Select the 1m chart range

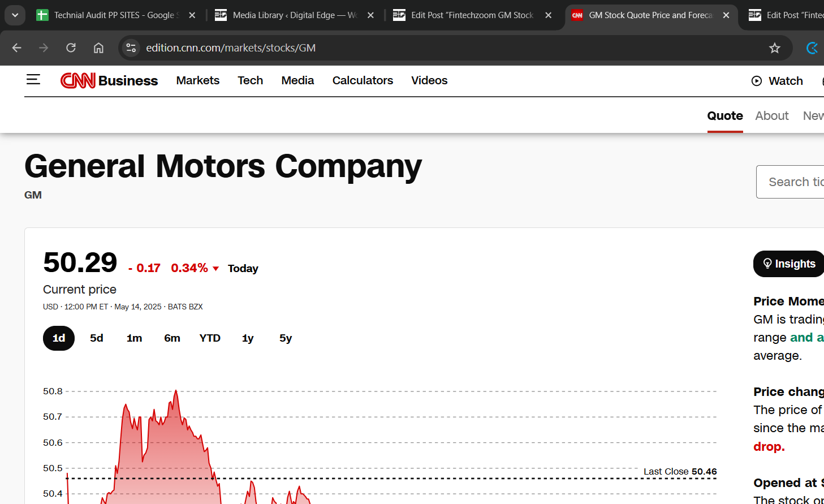coord(135,338)
